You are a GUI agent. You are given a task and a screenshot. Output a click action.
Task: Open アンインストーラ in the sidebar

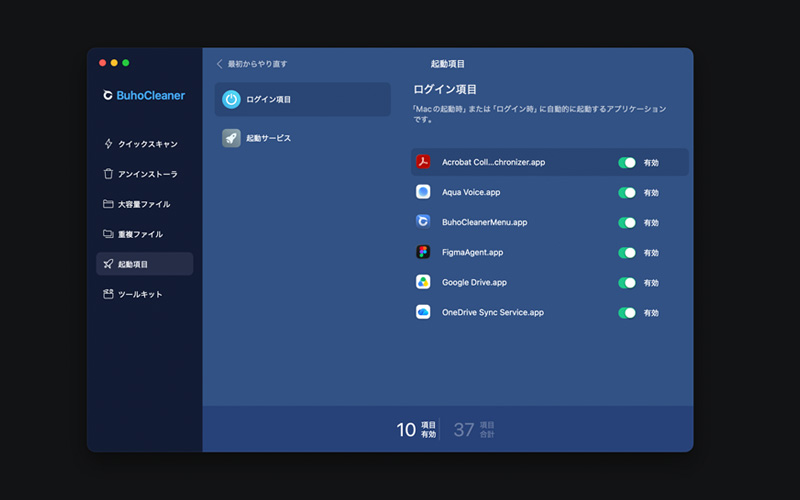[x=144, y=173]
